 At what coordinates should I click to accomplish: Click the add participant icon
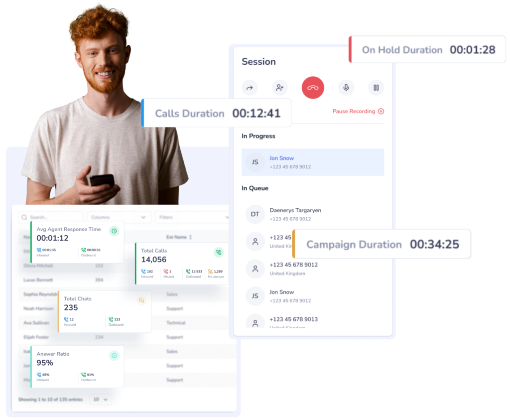279,88
